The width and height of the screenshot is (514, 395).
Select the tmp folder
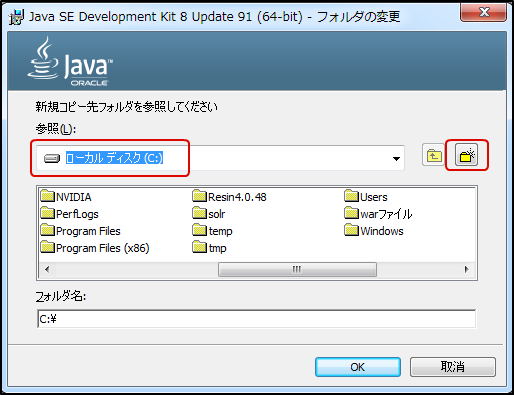coord(210,248)
